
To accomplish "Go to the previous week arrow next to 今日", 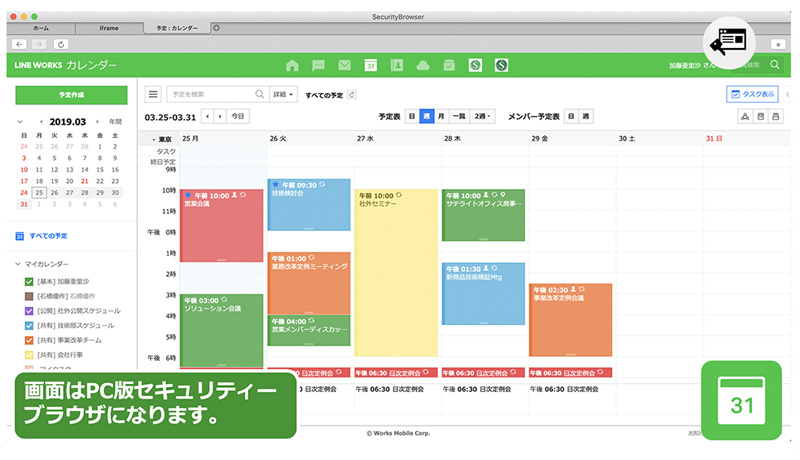I will [208, 116].
